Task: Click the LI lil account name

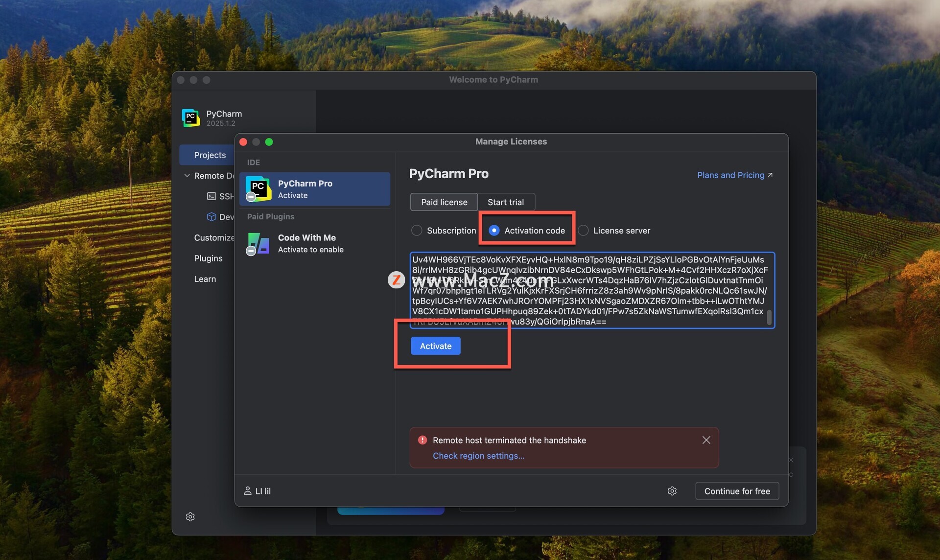Action: [x=263, y=491]
